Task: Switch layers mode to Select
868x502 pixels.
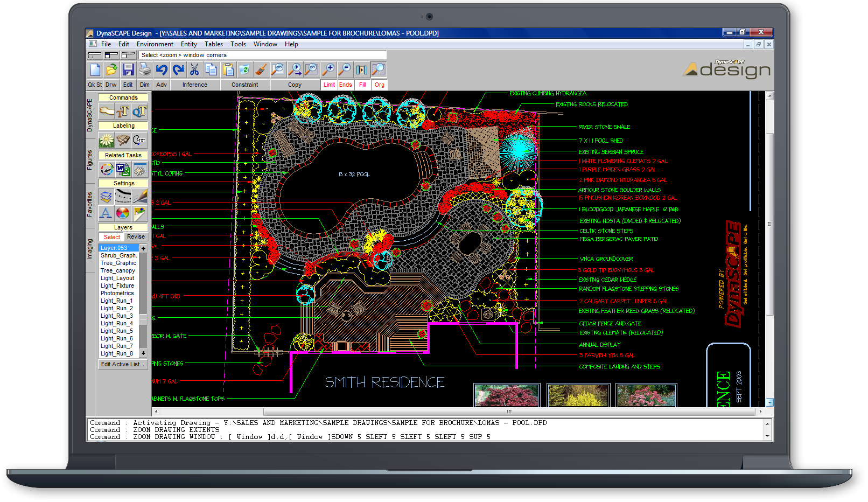Action: pos(112,237)
